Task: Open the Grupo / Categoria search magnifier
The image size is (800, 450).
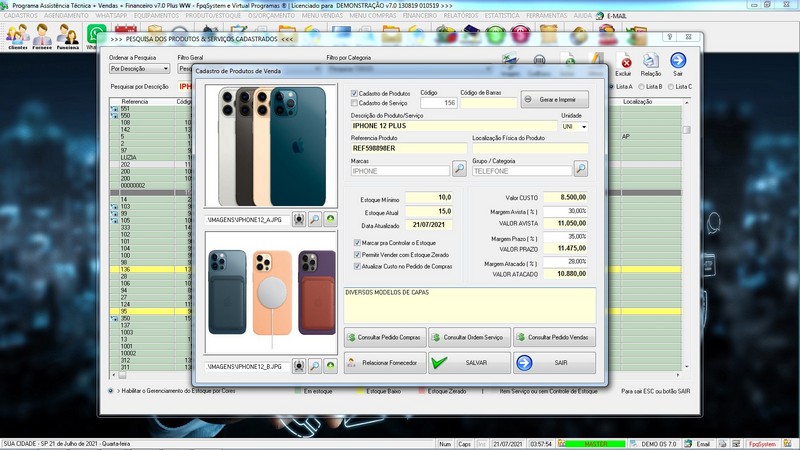Action: coord(579,169)
